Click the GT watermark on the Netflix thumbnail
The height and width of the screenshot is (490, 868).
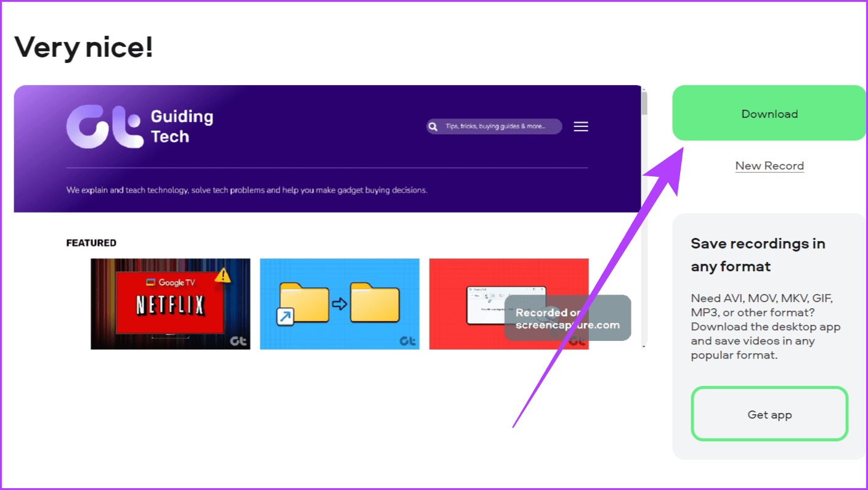240,340
